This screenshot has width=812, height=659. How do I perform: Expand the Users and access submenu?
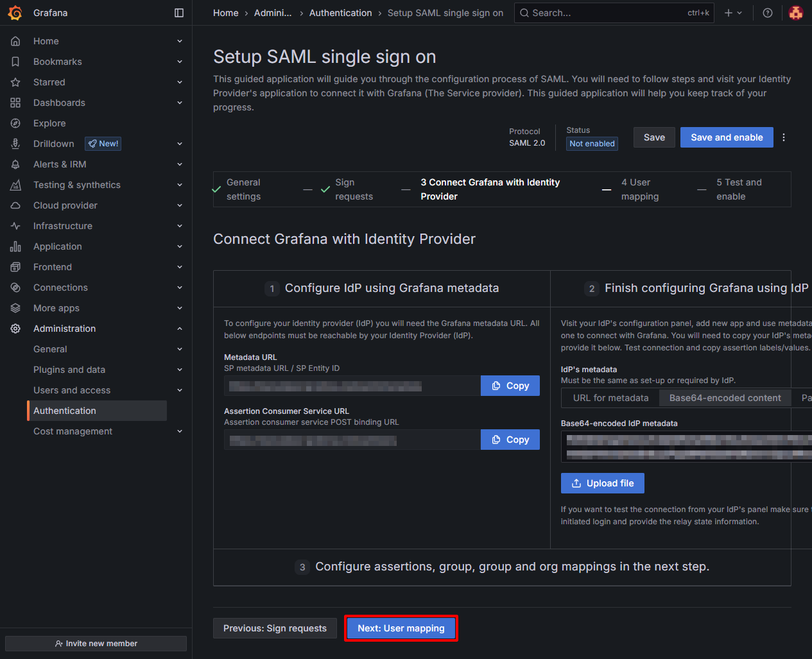click(x=180, y=390)
